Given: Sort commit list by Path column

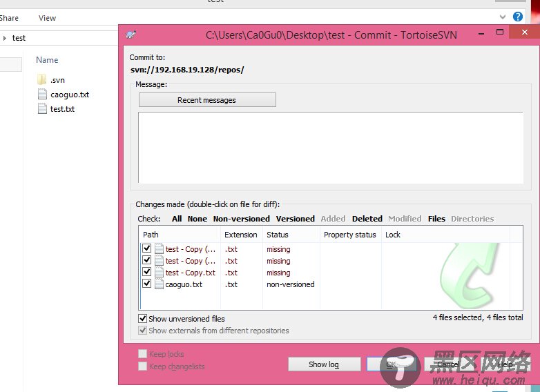Looking at the screenshot, I should pos(180,235).
